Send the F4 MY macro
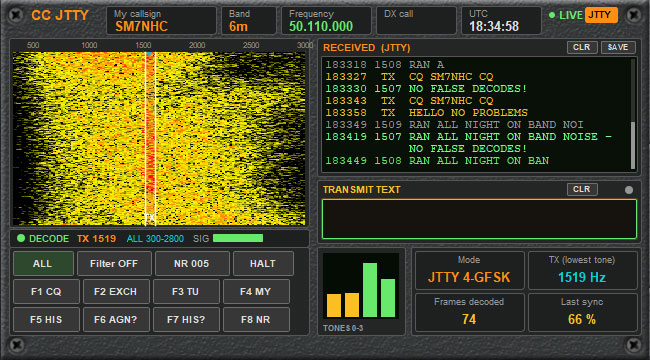Screen dimensions: 650x360 tap(256, 292)
